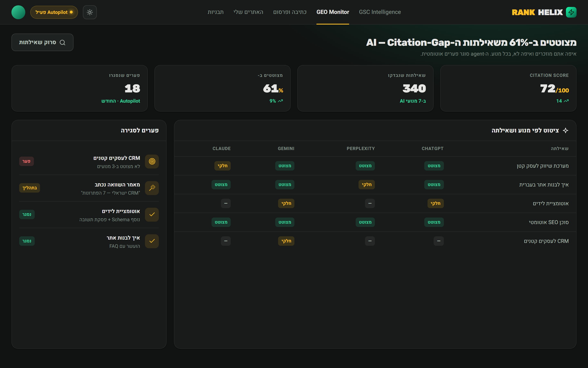The height and width of the screenshot is (368, 588).
Task: Open the תבניות tab
Action: 216,12
